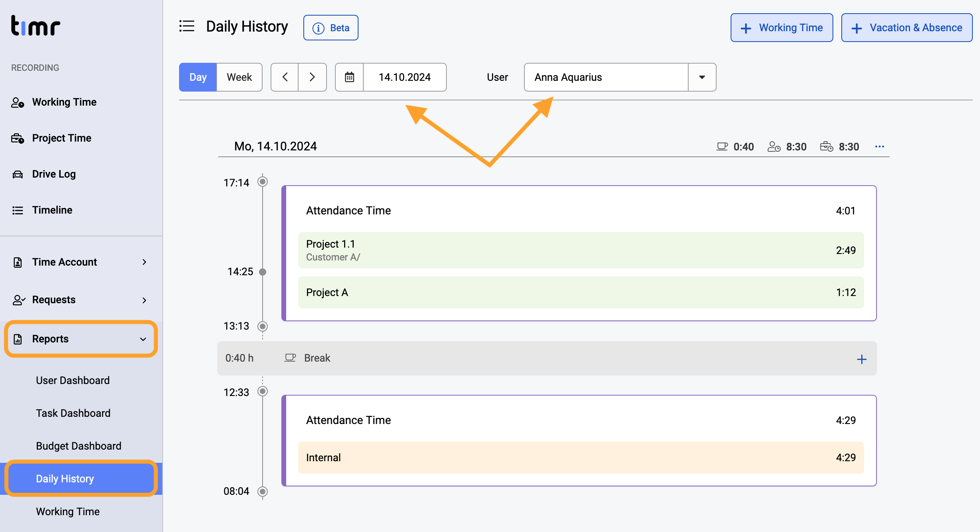Click the Time Account document icon

18,262
